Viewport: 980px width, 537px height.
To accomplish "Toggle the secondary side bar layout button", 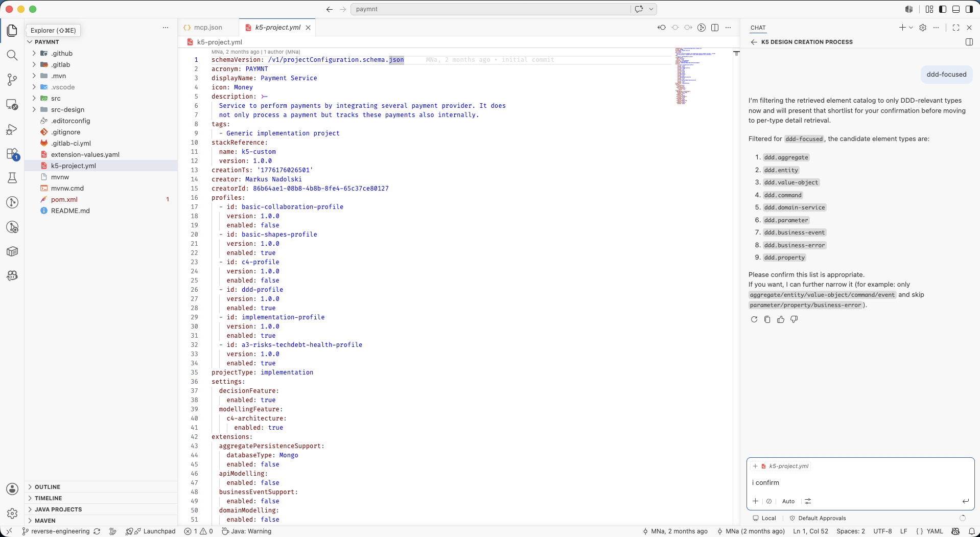I will click(969, 9).
